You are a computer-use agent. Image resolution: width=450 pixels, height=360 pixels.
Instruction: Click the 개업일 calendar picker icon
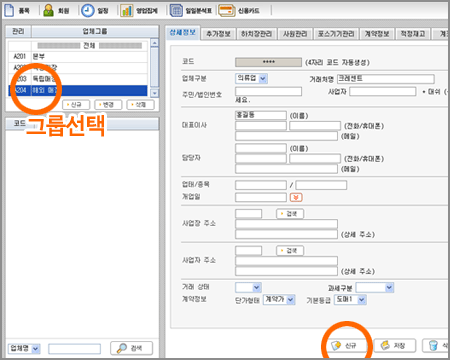(x=296, y=197)
